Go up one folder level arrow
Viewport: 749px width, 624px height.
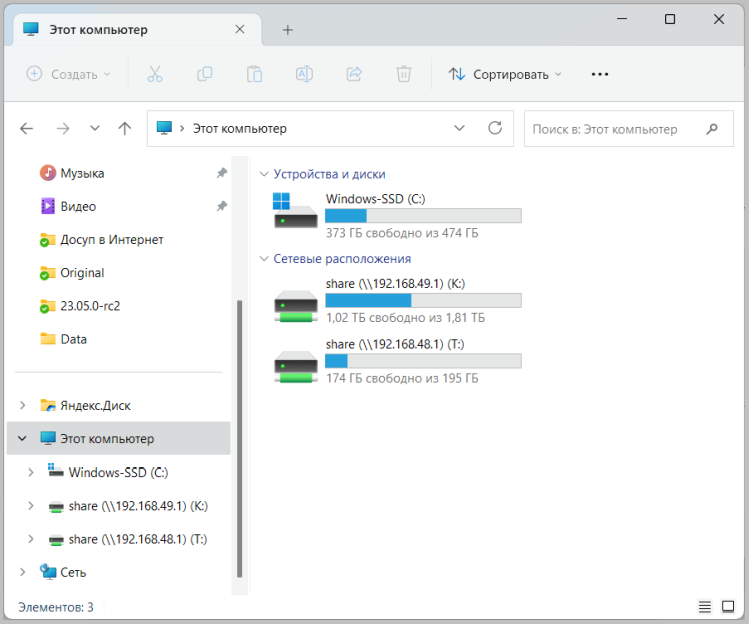(125, 129)
